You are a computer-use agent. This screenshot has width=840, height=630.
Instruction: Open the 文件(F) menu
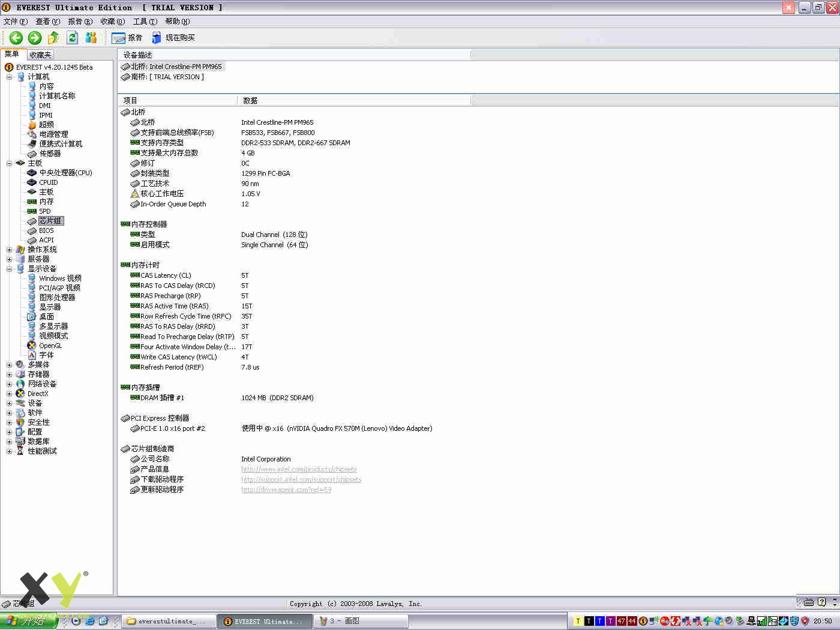[15, 22]
